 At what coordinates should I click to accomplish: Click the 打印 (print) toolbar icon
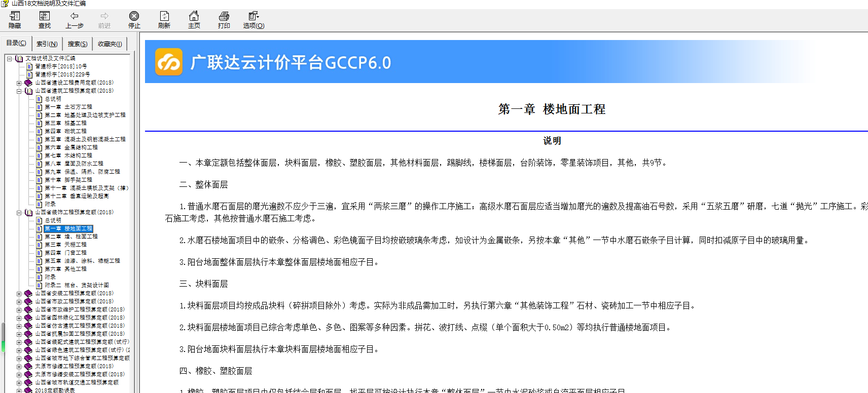point(224,16)
